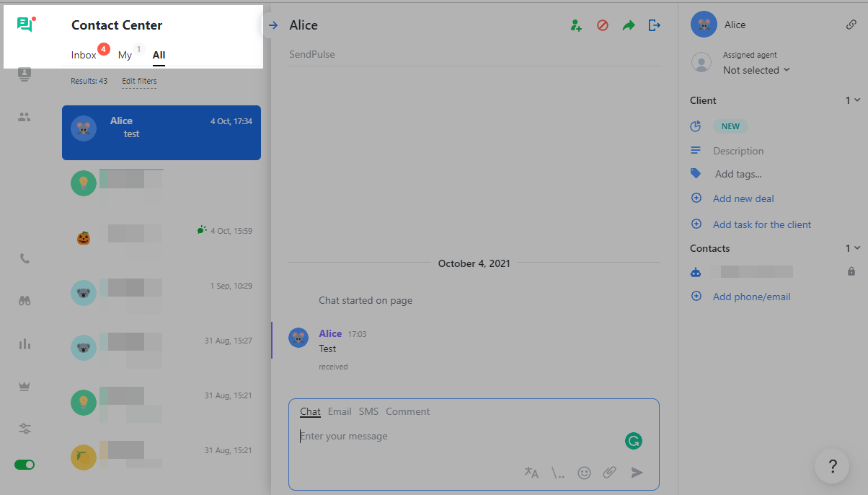The width and height of the screenshot is (868, 495).
Task: Click the Enter your message field
Action: point(454,436)
